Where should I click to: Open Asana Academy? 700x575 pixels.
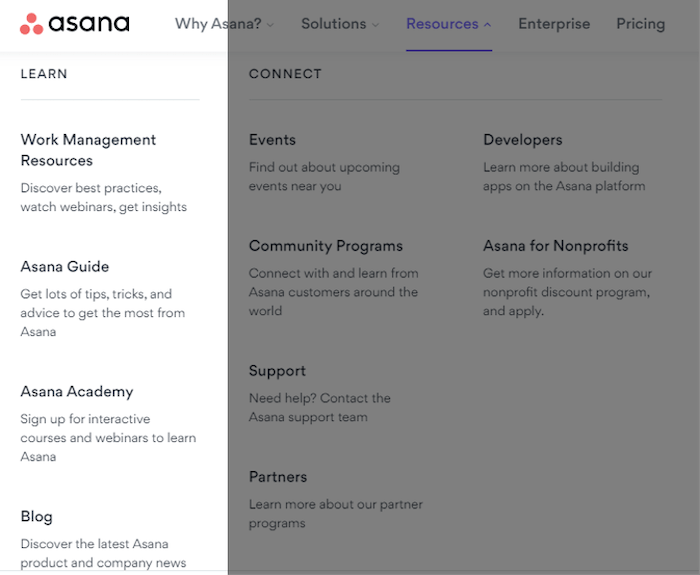tap(77, 392)
